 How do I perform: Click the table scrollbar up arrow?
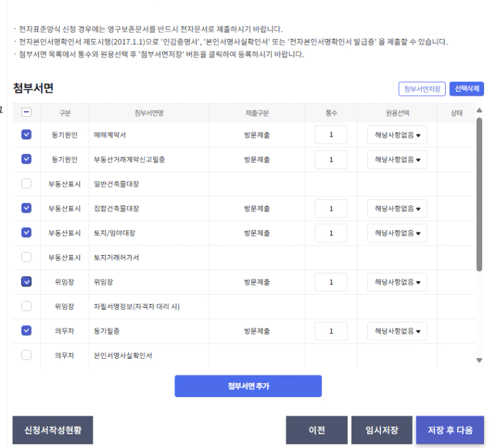(x=479, y=110)
